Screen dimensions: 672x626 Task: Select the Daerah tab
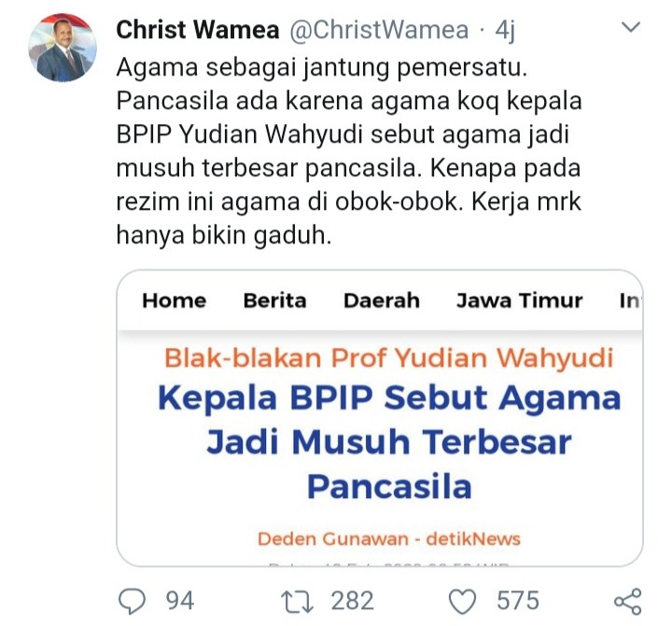[382, 300]
